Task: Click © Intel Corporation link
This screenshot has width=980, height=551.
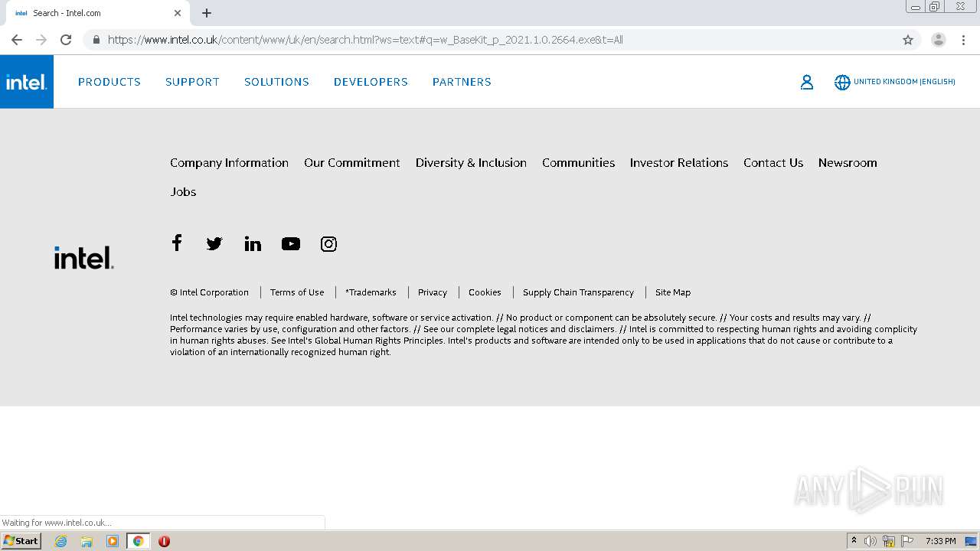Action: click(x=209, y=292)
